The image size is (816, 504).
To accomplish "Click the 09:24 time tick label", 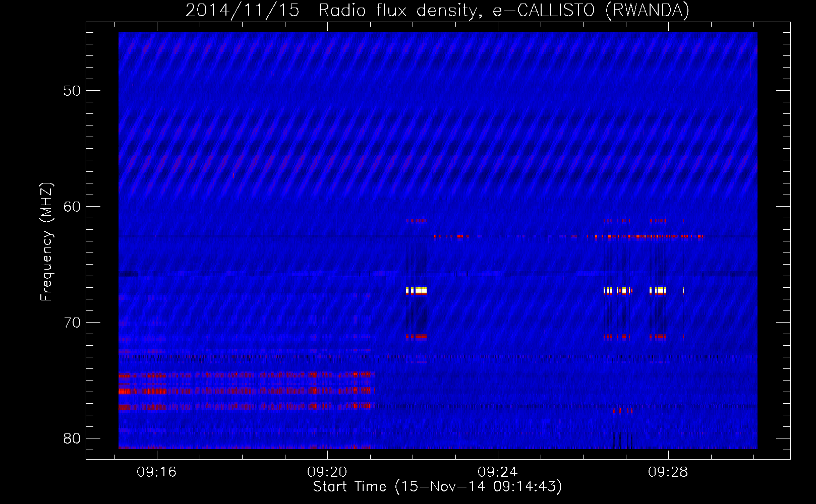I will pyautogui.click(x=498, y=472).
